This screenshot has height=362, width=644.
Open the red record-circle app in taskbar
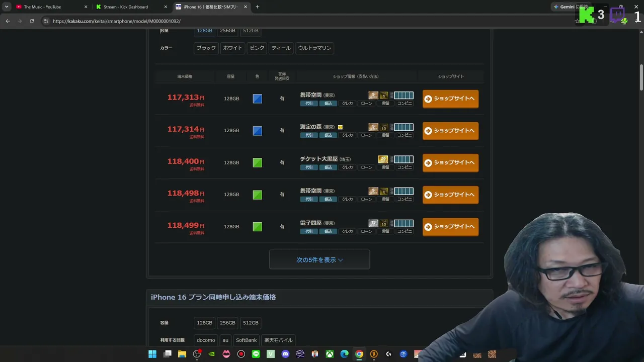241,354
